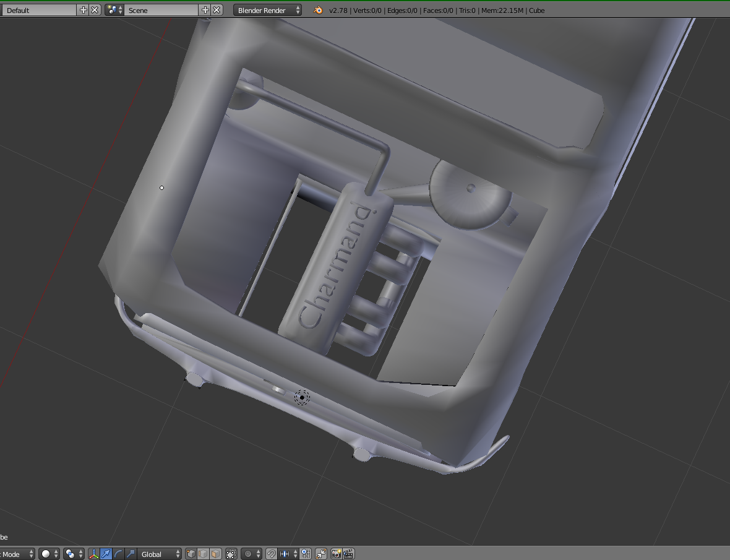The height and width of the screenshot is (560, 730).
Task: Open the pivot point dropdown
Action: tap(74, 554)
